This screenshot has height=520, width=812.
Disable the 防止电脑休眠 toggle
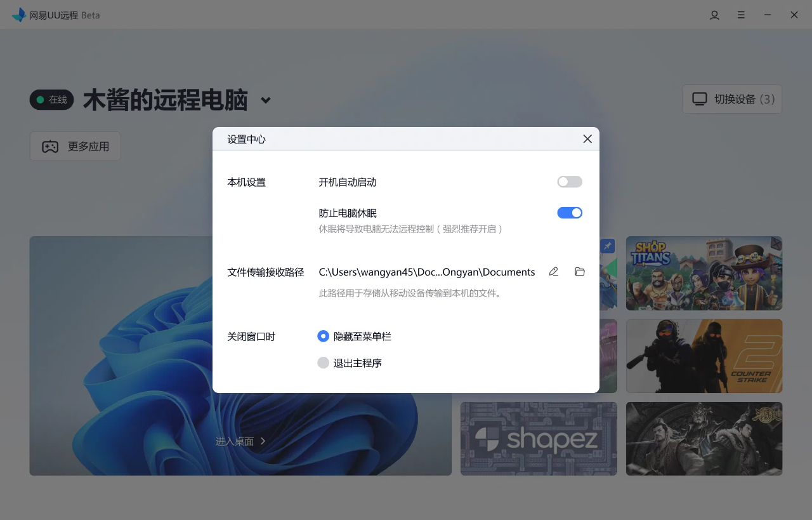point(570,213)
